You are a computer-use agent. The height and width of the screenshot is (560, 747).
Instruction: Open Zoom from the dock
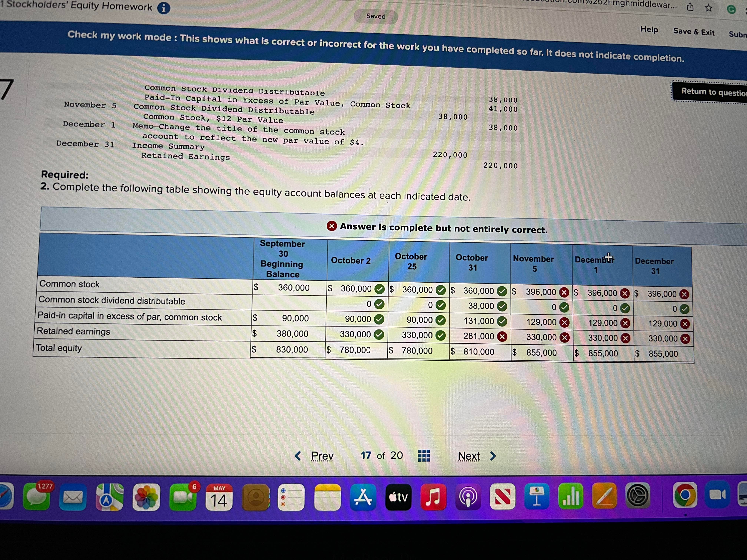(x=717, y=494)
